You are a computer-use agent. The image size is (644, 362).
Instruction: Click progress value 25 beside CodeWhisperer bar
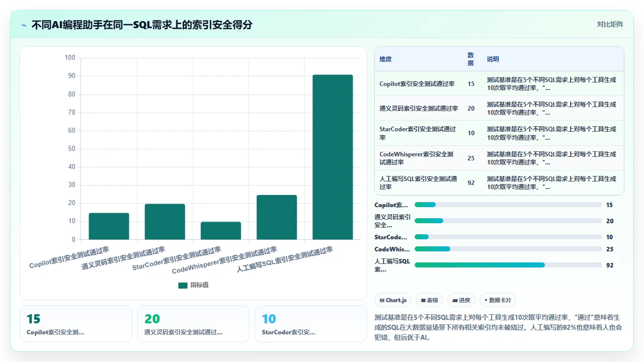click(610, 249)
